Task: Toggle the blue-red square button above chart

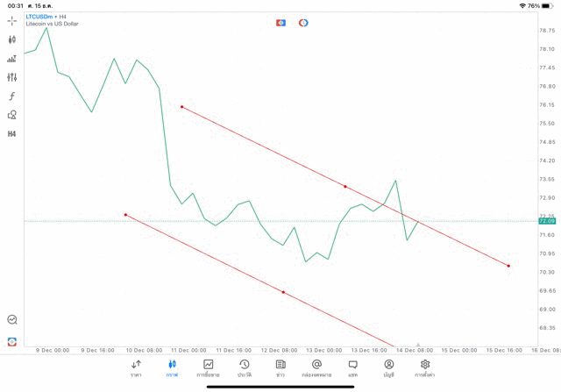Action: (x=280, y=22)
